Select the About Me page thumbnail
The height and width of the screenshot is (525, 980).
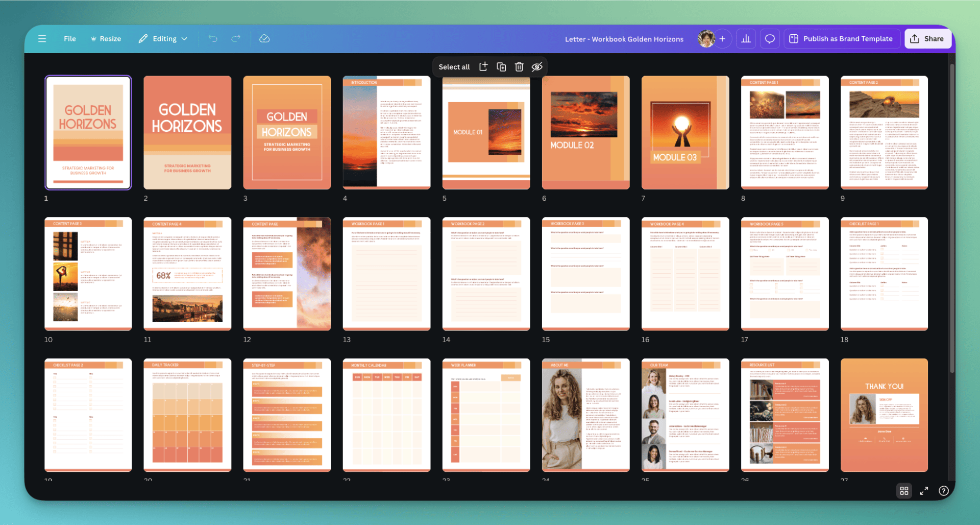(x=585, y=415)
